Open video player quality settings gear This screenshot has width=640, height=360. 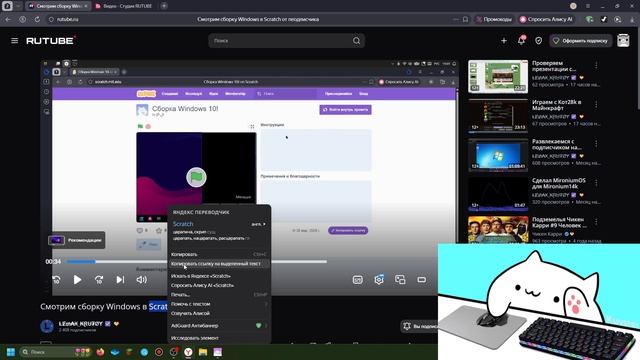pos(379,280)
